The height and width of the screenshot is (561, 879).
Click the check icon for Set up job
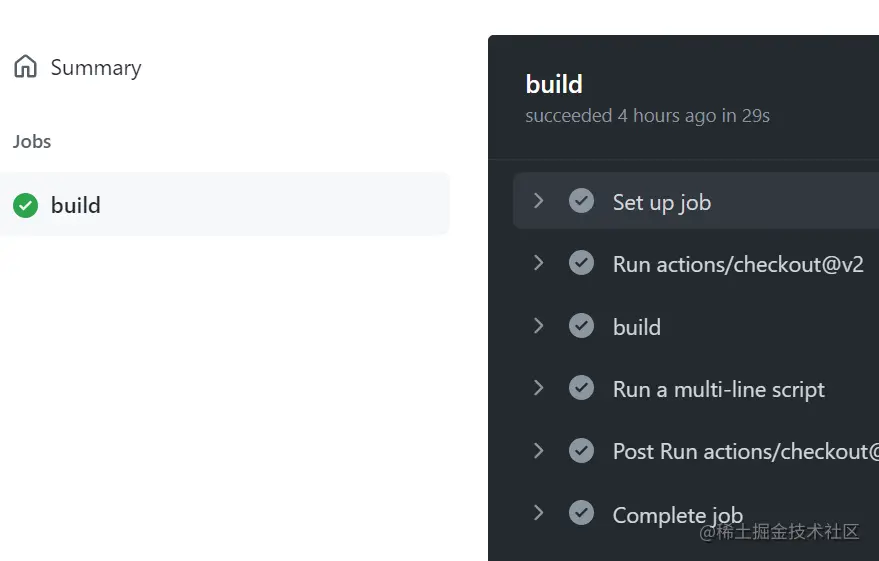coord(581,201)
